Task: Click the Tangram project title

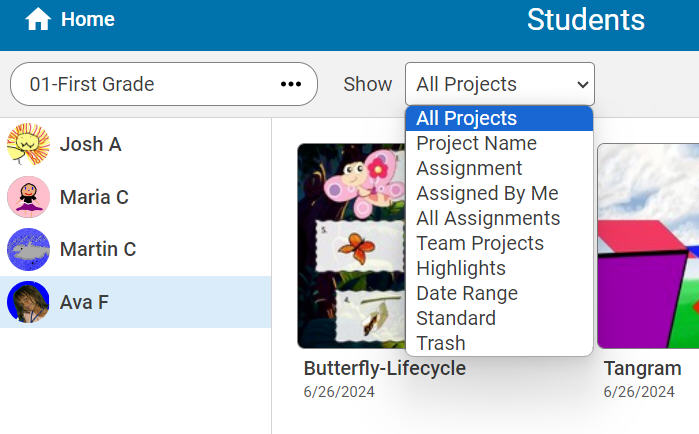Action: point(642,368)
